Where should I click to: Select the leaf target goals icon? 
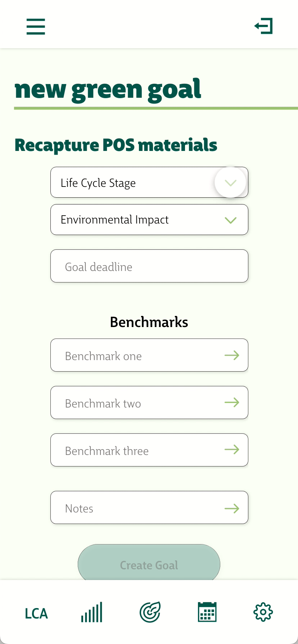pos(150,612)
